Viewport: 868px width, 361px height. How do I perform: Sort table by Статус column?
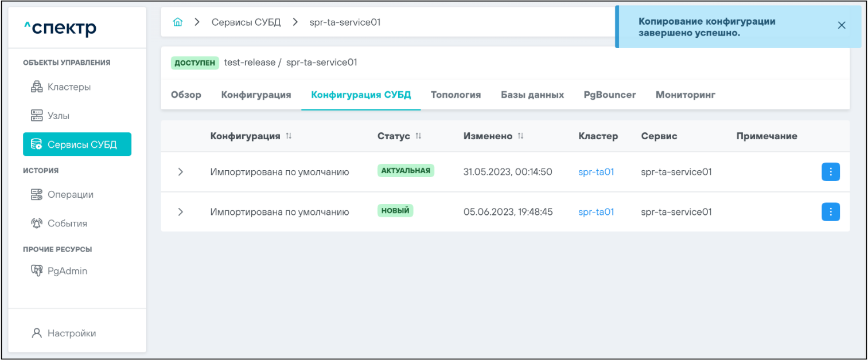coord(418,136)
